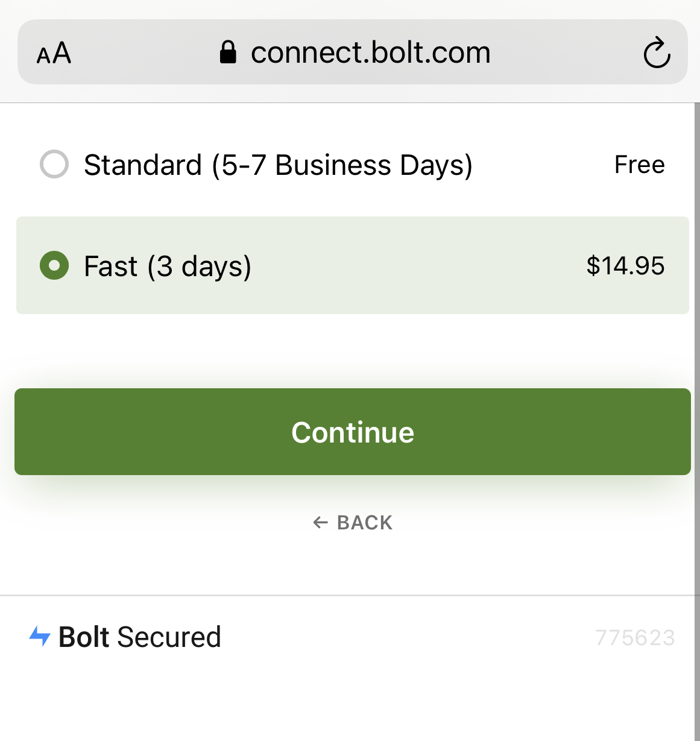
Task: Select the Fast (3 days) radio button
Action: click(x=54, y=265)
